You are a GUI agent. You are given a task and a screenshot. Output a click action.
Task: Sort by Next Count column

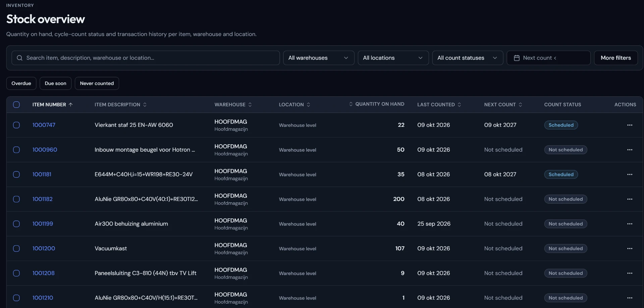pyautogui.click(x=503, y=105)
